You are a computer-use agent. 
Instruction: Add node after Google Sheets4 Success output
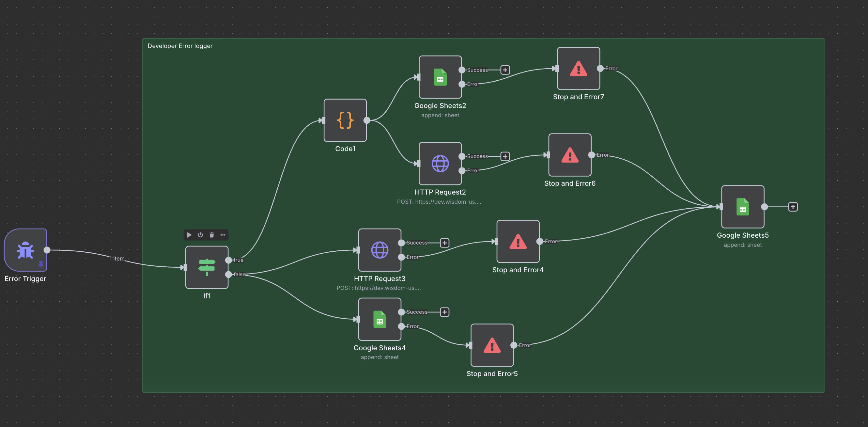click(445, 312)
